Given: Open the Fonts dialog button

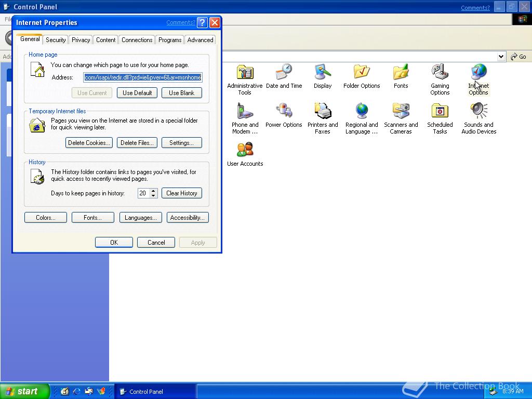Looking at the screenshot, I should (92, 218).
